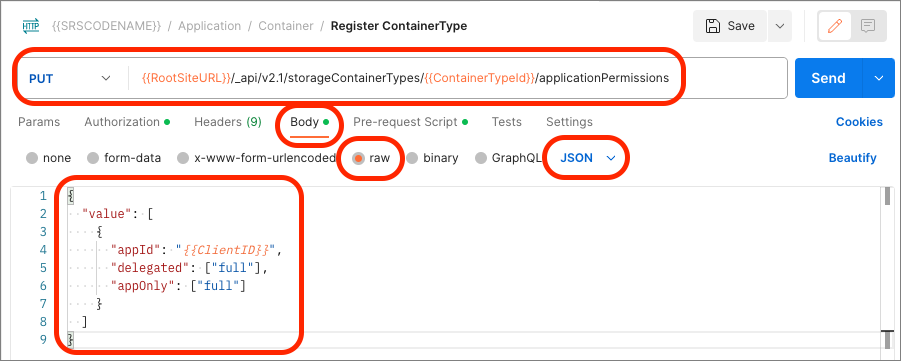Open the Pre-request Script tab

point(410,122)
